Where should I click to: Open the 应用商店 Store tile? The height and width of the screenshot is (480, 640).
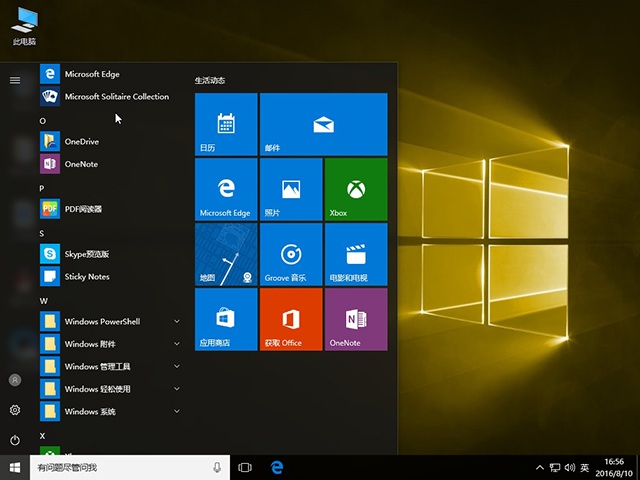[226, 319]
